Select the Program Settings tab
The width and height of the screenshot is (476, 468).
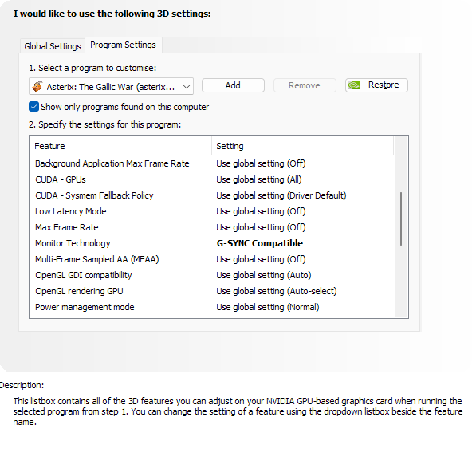pyautogui.click(x=123, y=45)
